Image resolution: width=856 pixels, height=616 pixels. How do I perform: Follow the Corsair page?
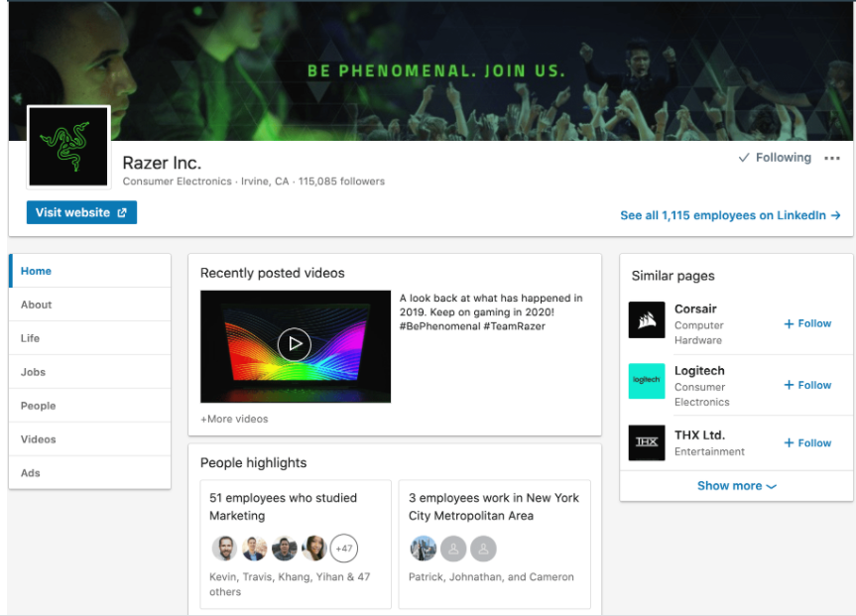pyautogui.click(x=807, y=323)
